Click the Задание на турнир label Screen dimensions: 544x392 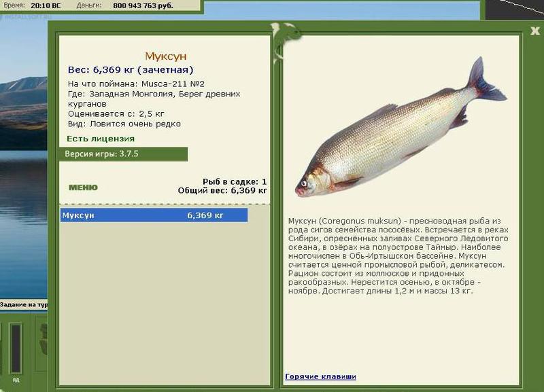click(x=24, y=304)
